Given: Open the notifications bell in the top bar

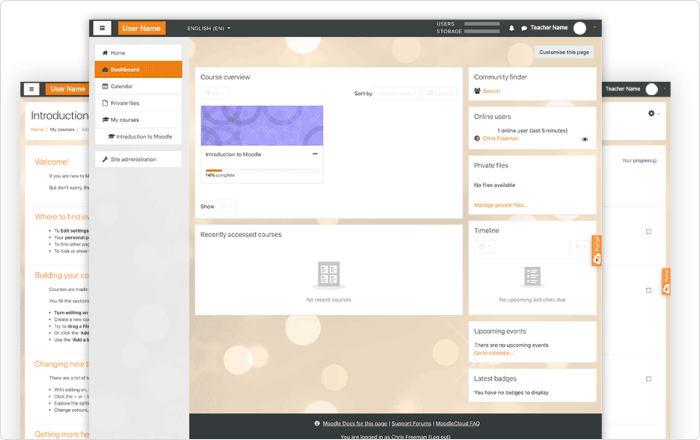Looking at the screenshot, I should 512,28.
